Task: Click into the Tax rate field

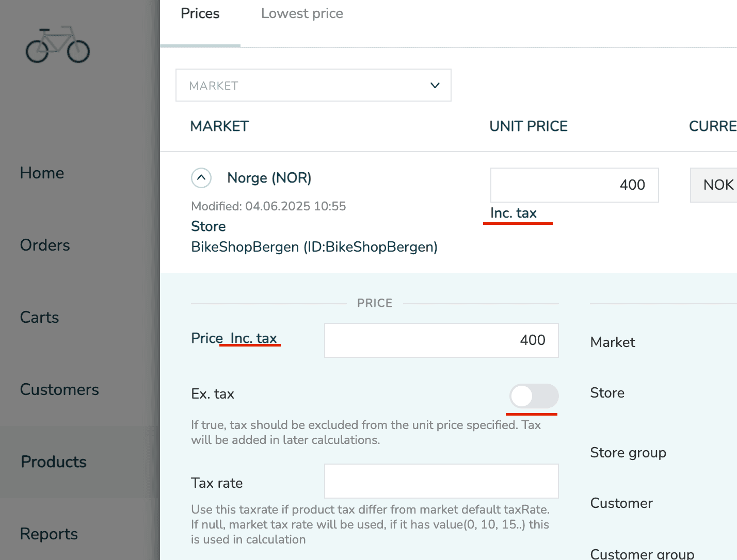Action: click(441, 481)
